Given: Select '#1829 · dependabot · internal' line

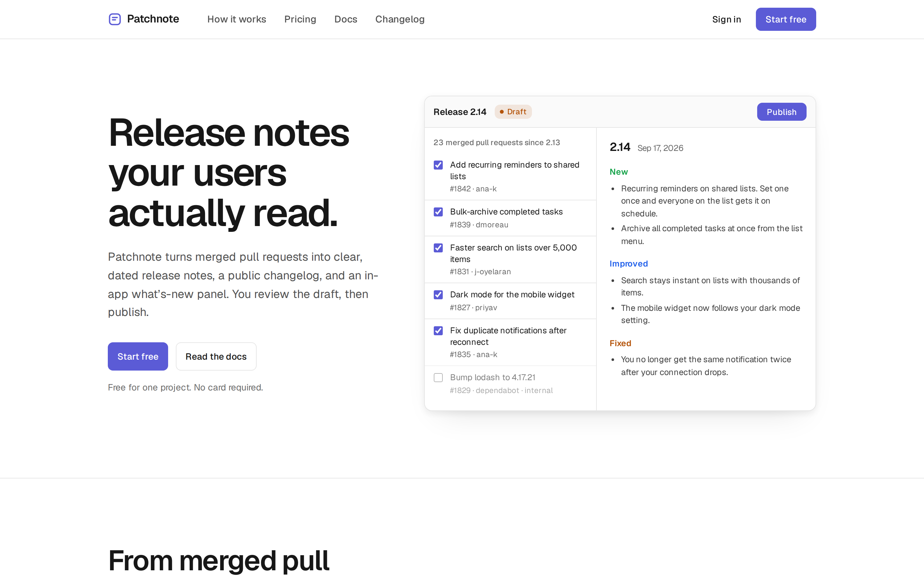Looking at the screenshot, I should click(x=501, y=390).
